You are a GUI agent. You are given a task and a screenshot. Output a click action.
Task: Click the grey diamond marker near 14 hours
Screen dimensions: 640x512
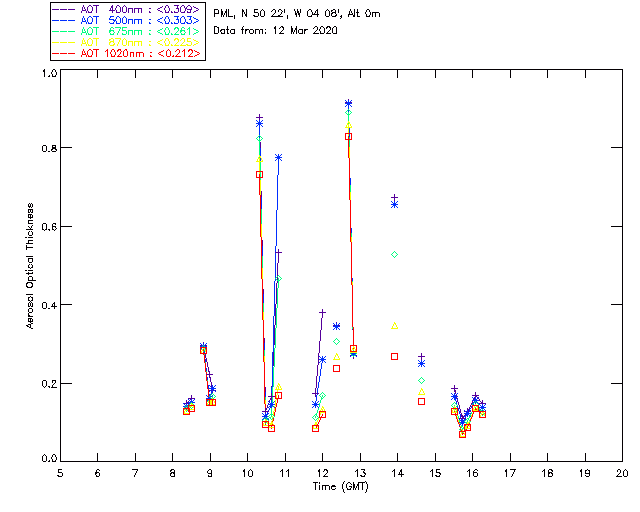[x=395, y=255]
